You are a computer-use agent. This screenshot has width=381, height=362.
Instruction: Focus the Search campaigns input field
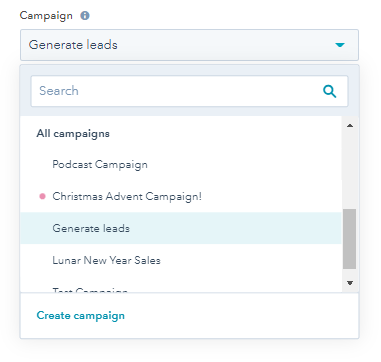point(189,91)
